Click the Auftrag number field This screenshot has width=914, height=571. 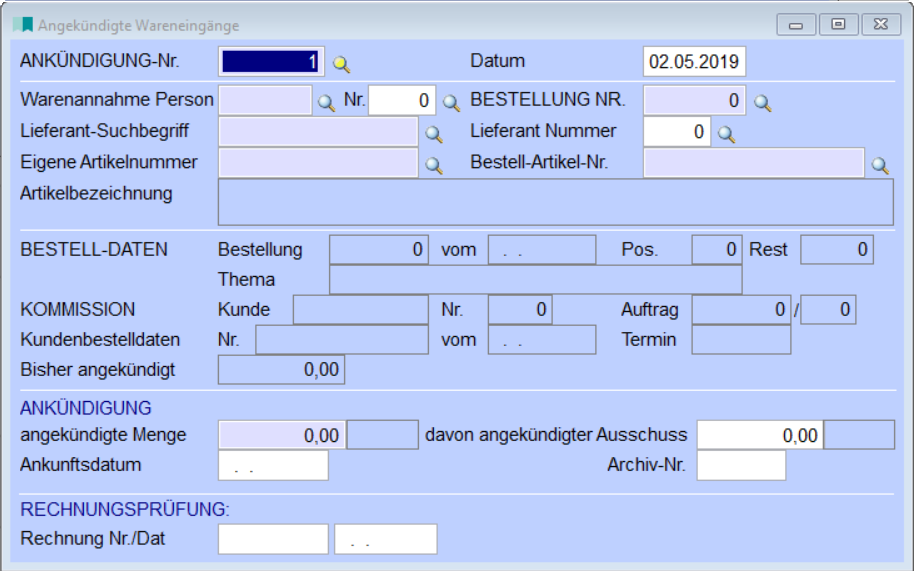(742, 310)
